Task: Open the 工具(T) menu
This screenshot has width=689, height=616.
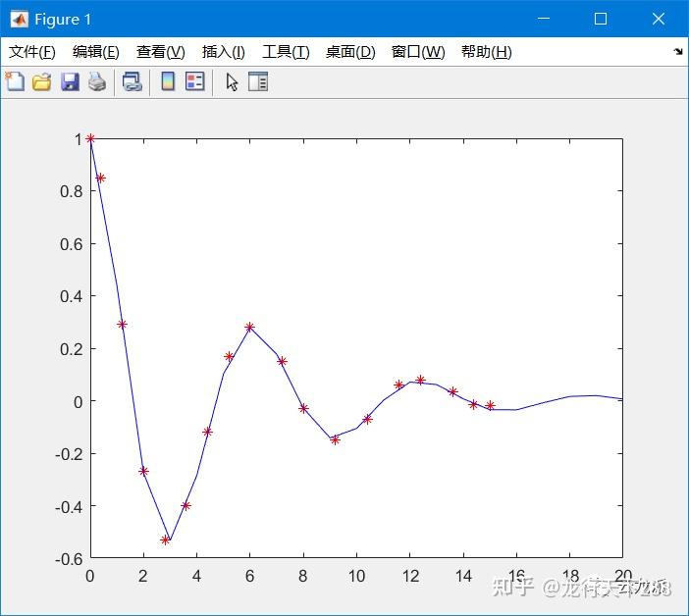Action: coord(286,52)
